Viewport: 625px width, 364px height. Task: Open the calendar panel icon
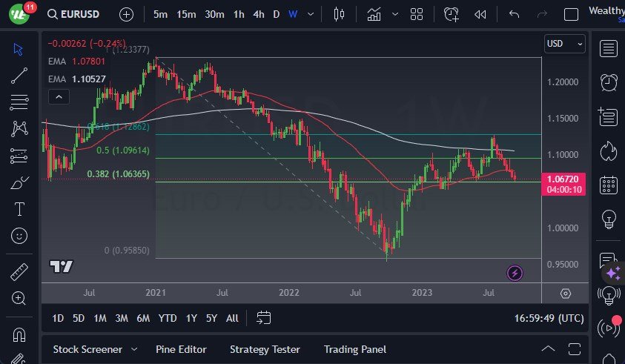click(x=609, y=185)
